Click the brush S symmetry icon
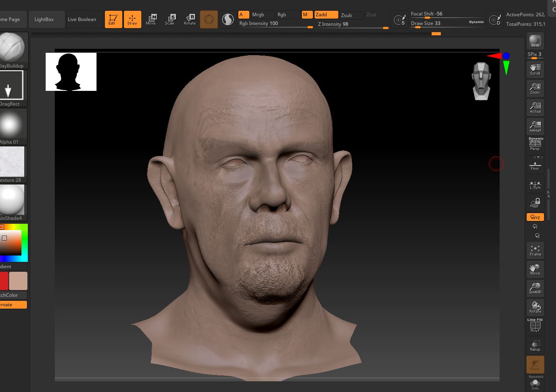 [399, 19]
